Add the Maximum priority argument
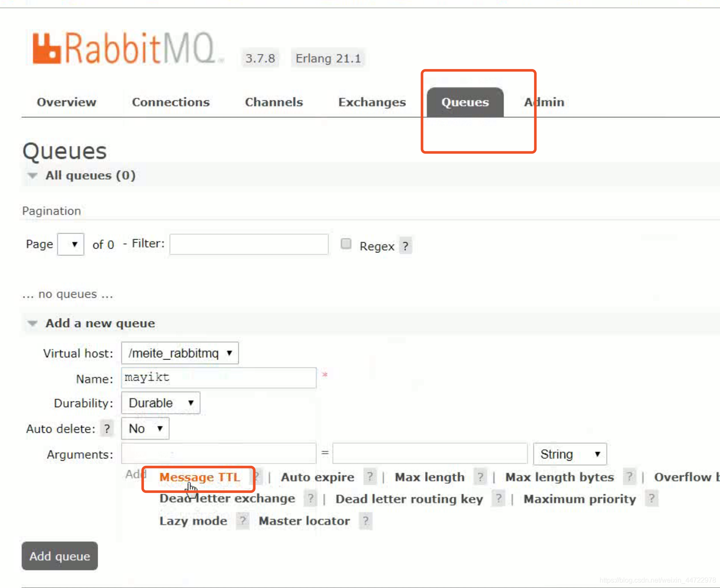 point(580,499)
